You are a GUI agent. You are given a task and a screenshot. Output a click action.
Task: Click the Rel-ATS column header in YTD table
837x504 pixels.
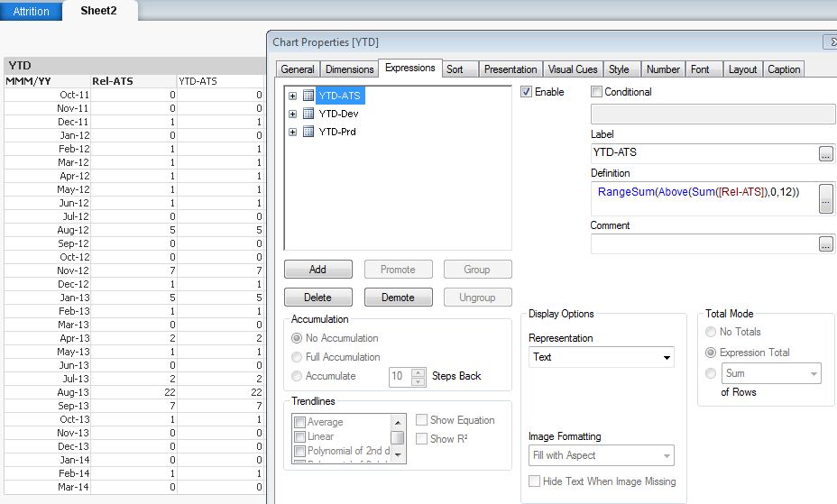pyautogui.click(x=133, y=81)
